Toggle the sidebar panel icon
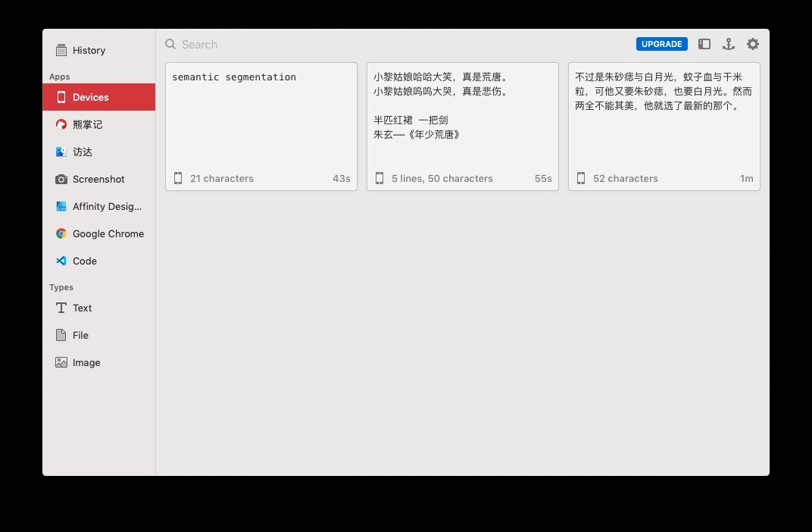This screenshot has width=812, height=532. (704, 44)
